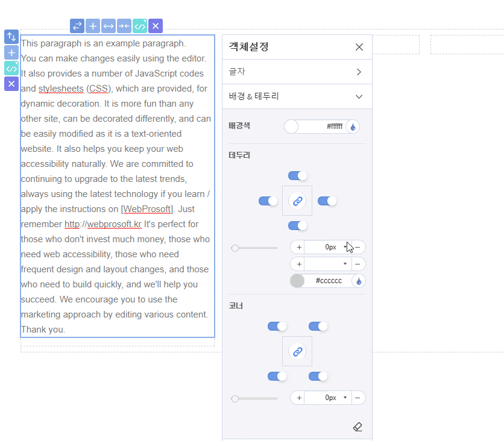Close the 객체설정 panel
Image resolution: width=504 pixels, height=441 pixels.
tap(359, 47)
